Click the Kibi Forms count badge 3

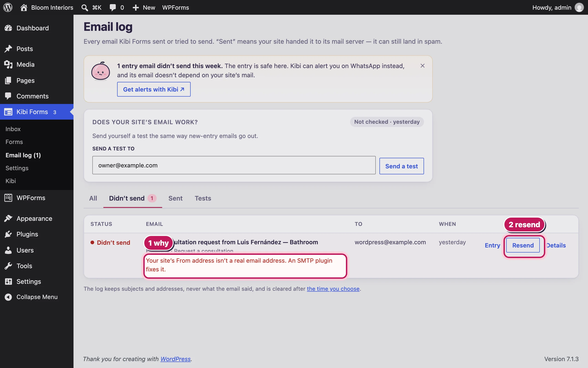pyautogui.click(x=55, y=112)
